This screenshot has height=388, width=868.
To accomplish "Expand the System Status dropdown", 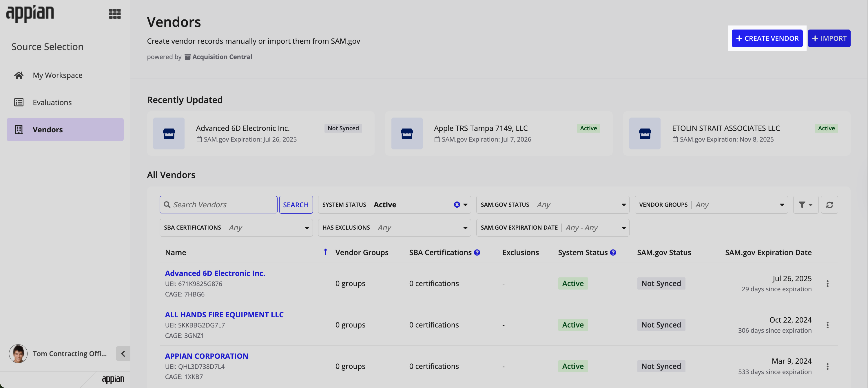I will click(465, 204).
